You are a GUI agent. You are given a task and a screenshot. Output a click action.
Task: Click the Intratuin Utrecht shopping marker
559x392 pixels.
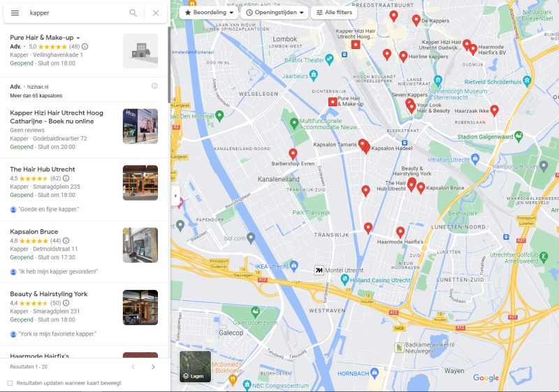pos(475,159)
